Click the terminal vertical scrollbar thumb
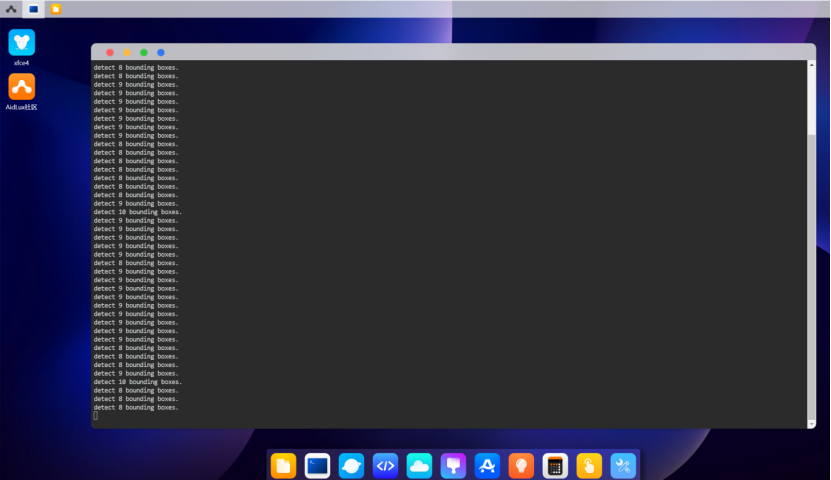The image size is (831, 480). pos(811,278)
